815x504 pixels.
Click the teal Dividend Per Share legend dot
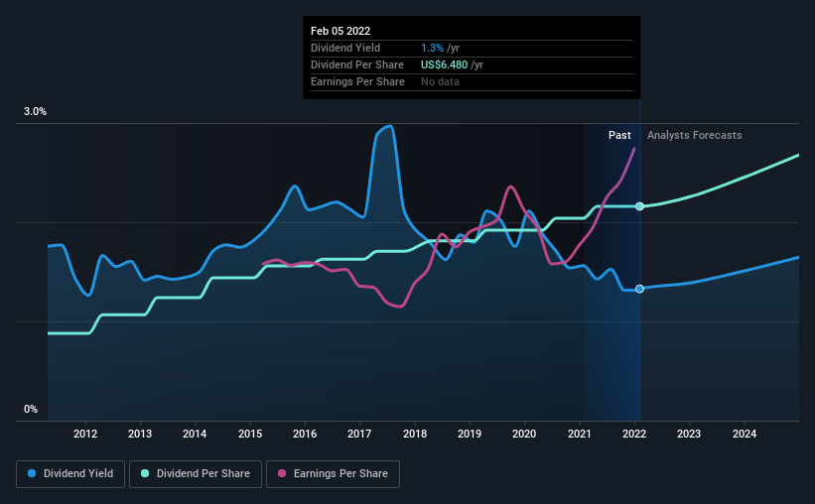pyautogui.click(x=145, y=473)
